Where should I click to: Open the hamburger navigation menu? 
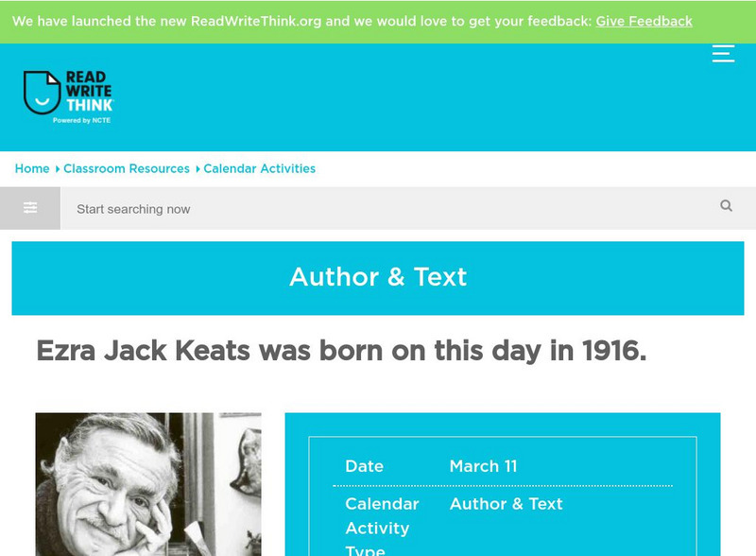click(723, 53)
